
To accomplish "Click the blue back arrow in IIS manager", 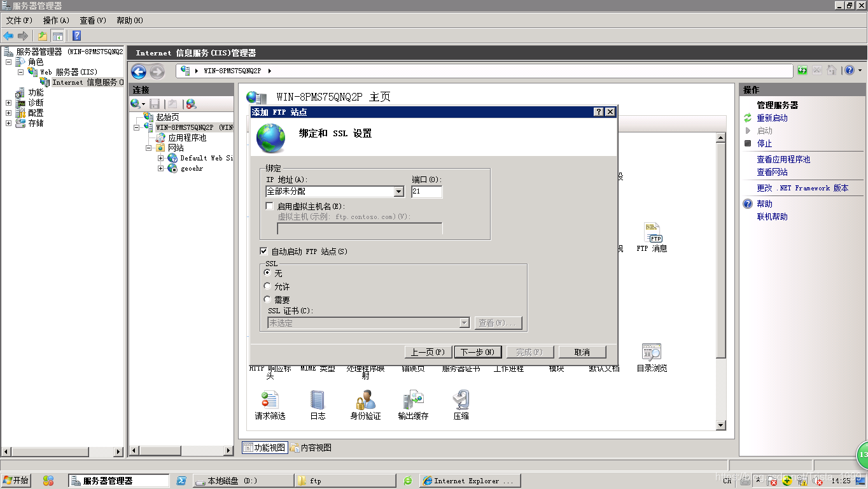I will (139, 71).
